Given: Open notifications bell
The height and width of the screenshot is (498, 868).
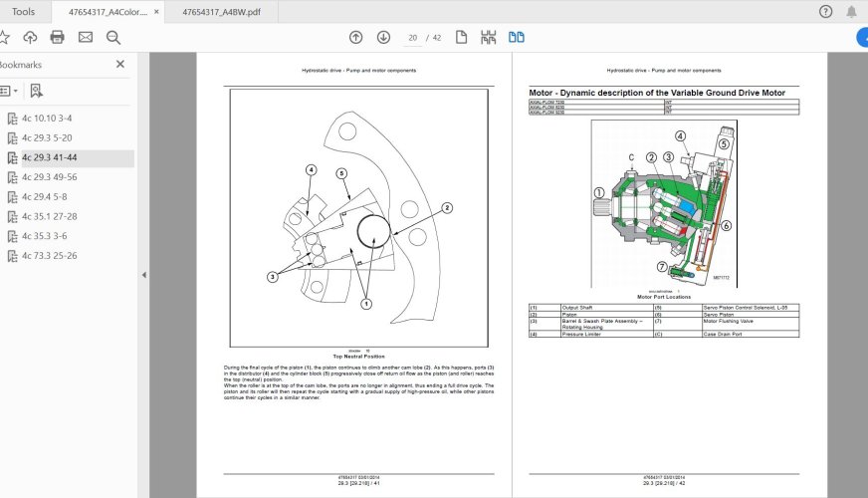Looking at the screenshot, I should click(851, 12).
